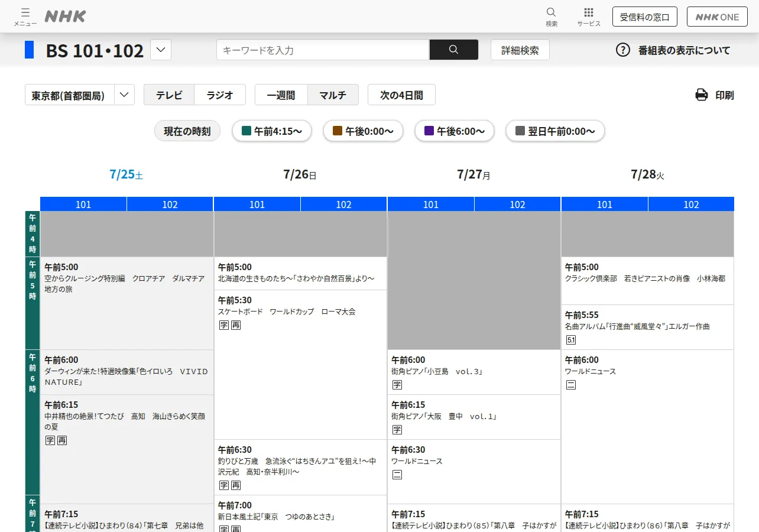This screenshot has height=532, width=759.
Task: Expand the BS 101・102 channel dropdown
Action: tap(161, 50)
